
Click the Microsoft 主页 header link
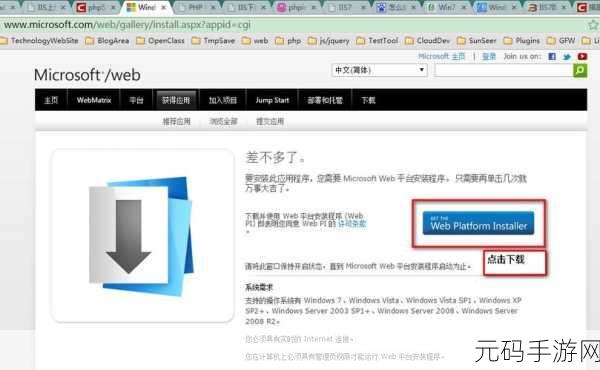point(442,57)
